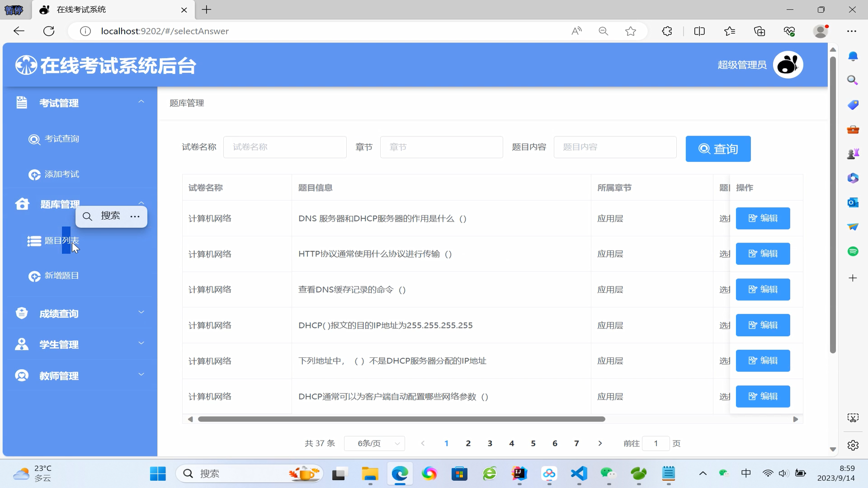Click 编辑 for the HTTP协议 question row
868x488 pixels.
pyautogui.click(x=763, y=254)
